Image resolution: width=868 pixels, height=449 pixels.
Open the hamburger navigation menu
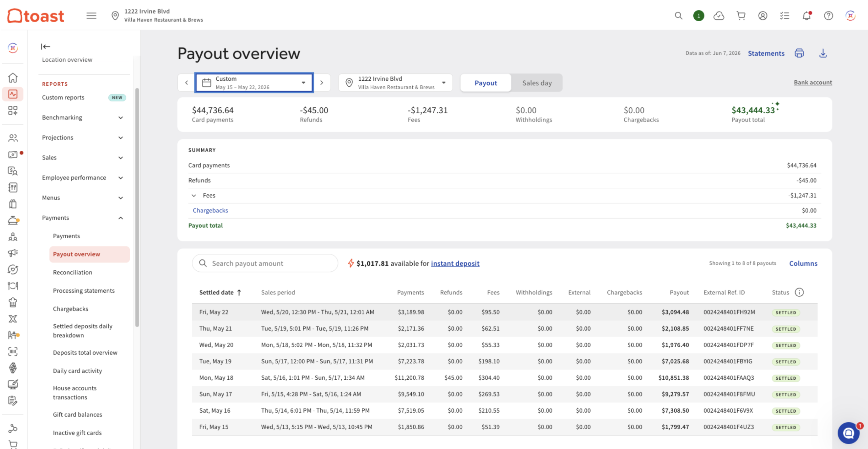[91, 16]
